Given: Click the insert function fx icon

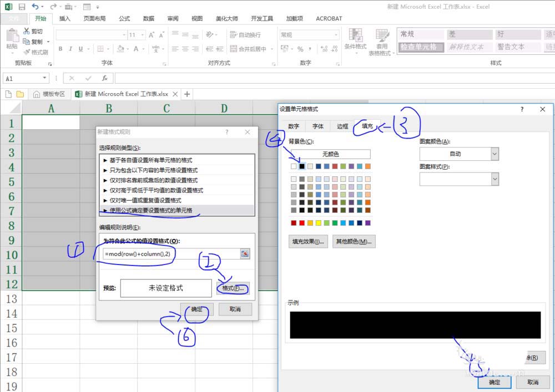Looking at the screenshot, I should pos(104,79).
